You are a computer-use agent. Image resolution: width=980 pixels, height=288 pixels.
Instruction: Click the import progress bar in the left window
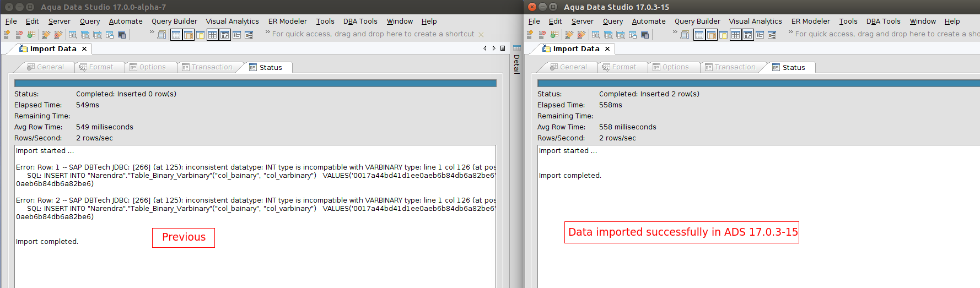click(255, 83)
